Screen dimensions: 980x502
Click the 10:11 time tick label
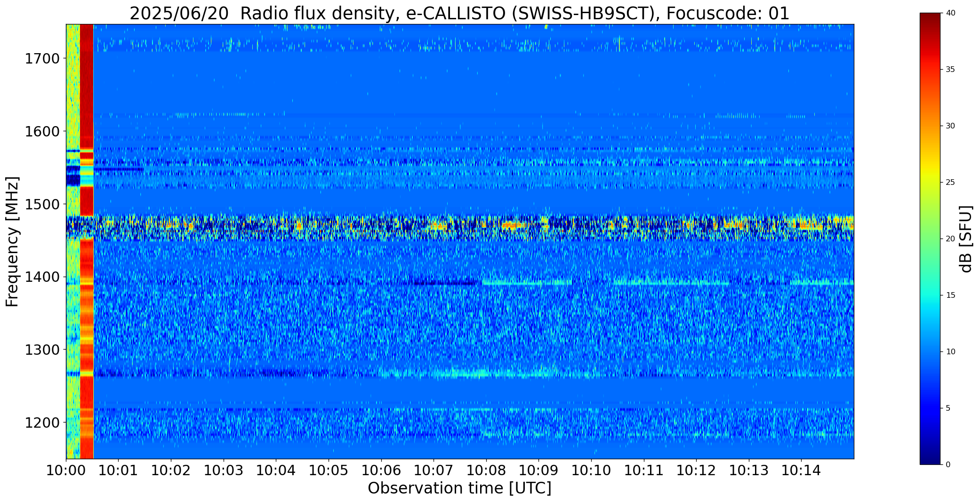(643, 470)
